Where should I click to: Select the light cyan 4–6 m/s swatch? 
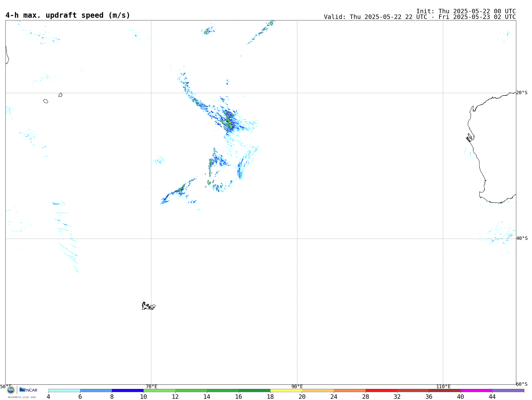64,390
